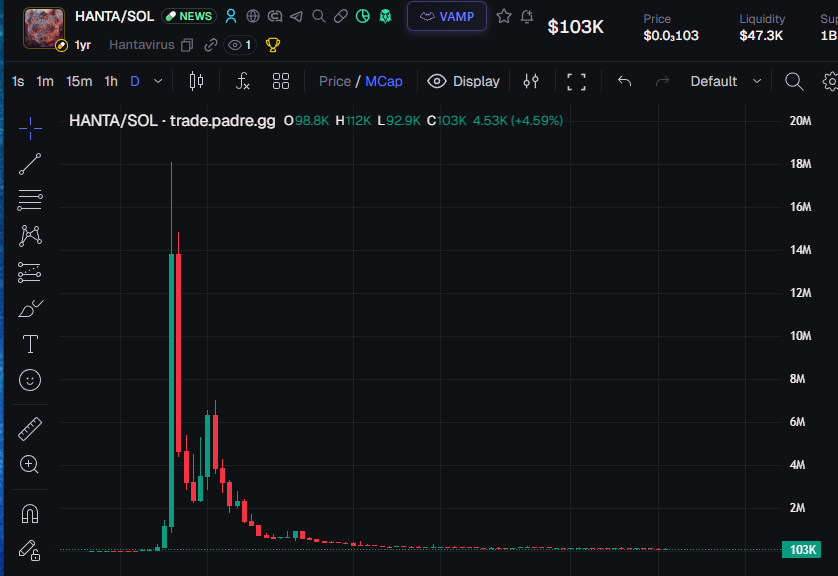838x576 pixels.
Task: Open the Fibonacci retracement tool
Action: pos(30,200)
